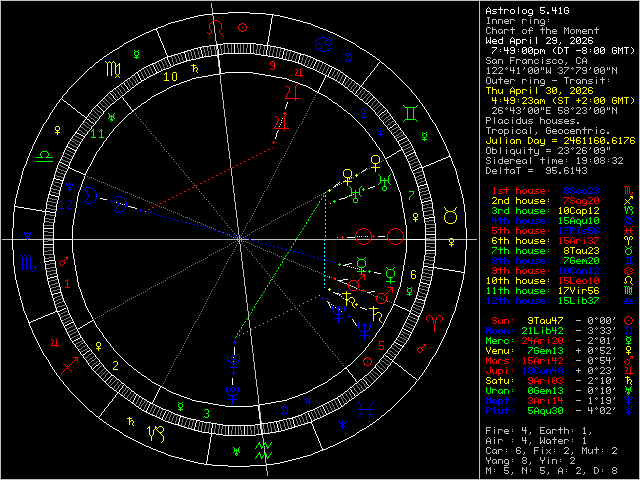
Task: Select the 'San Francisco, CA' location text
Action: [x=536, y=61]
